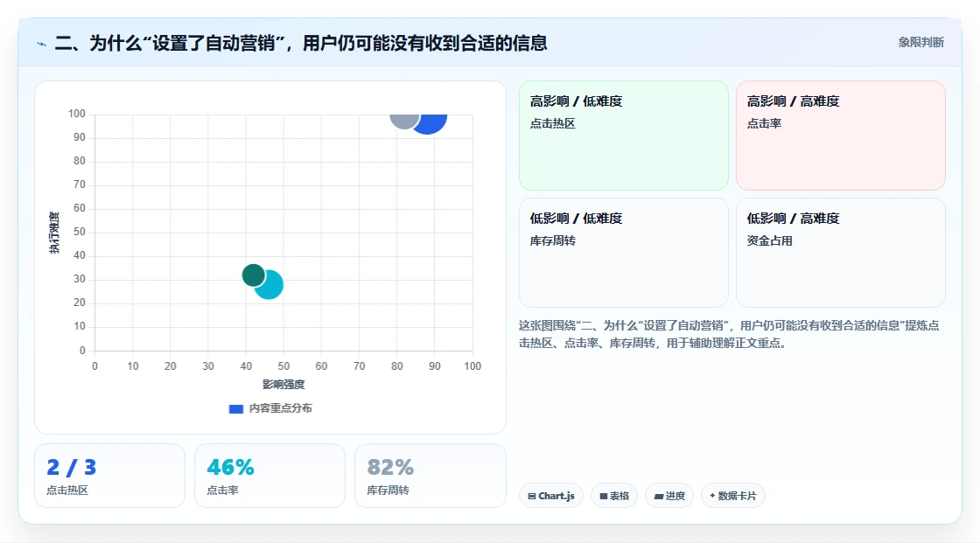This screenshot has width=980, height=543.
Task: Click the 库存周转 label under 82%
Action: (x=388, y=491)
